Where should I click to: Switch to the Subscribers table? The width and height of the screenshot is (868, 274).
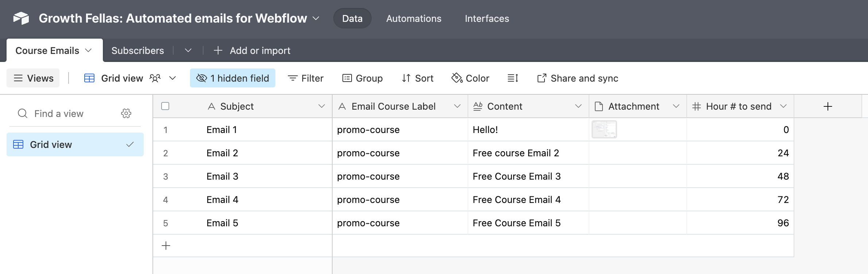click(x=137, y=50)
